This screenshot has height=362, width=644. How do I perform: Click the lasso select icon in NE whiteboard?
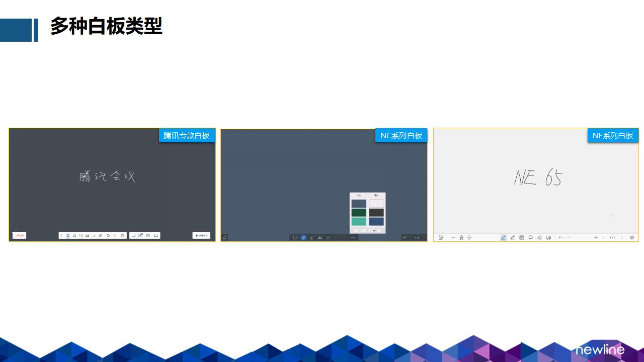pos(530,237)
